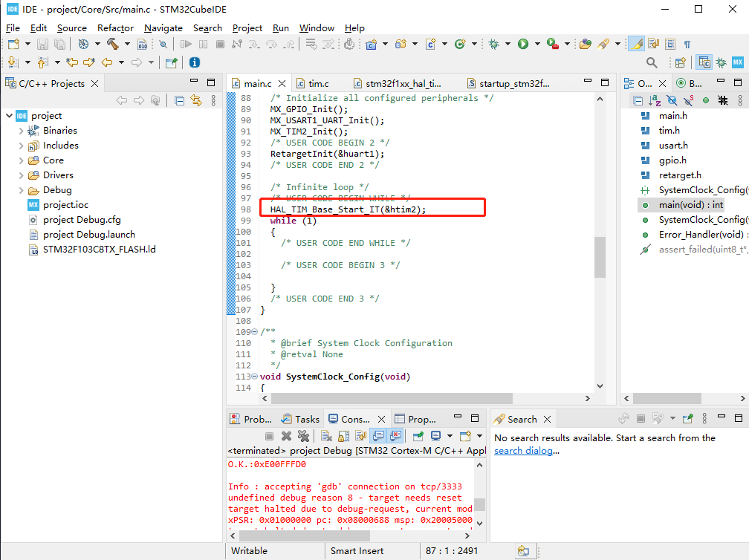Click the magnifier search icon in toolbar
749x560 pixels.
[652, 63]
